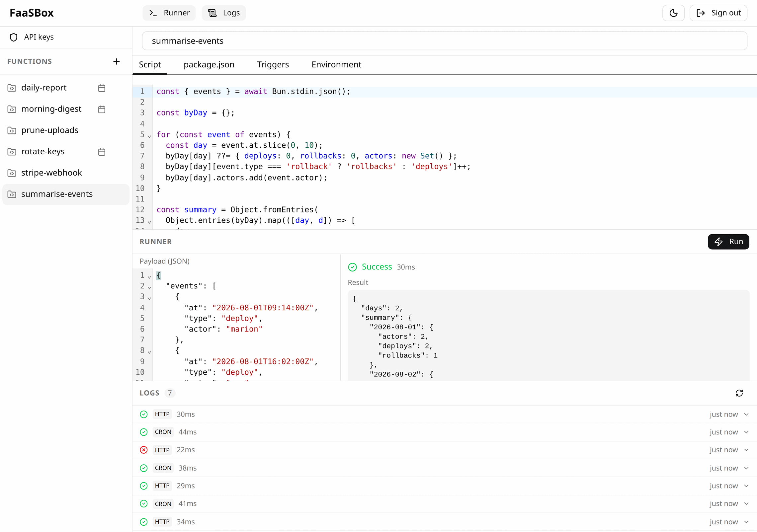Refresh the logs list

739,393
